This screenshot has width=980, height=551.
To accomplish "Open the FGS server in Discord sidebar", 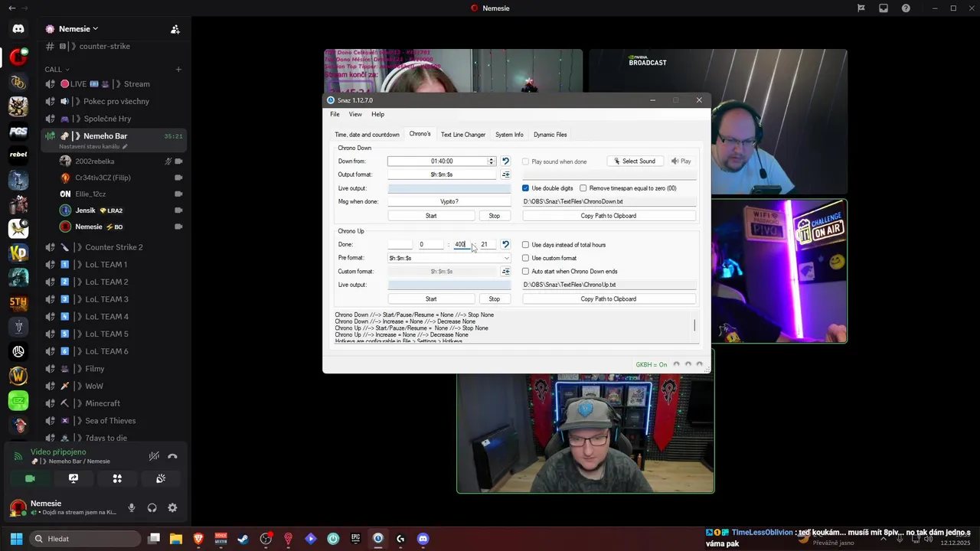I will [x=18, y=131].
